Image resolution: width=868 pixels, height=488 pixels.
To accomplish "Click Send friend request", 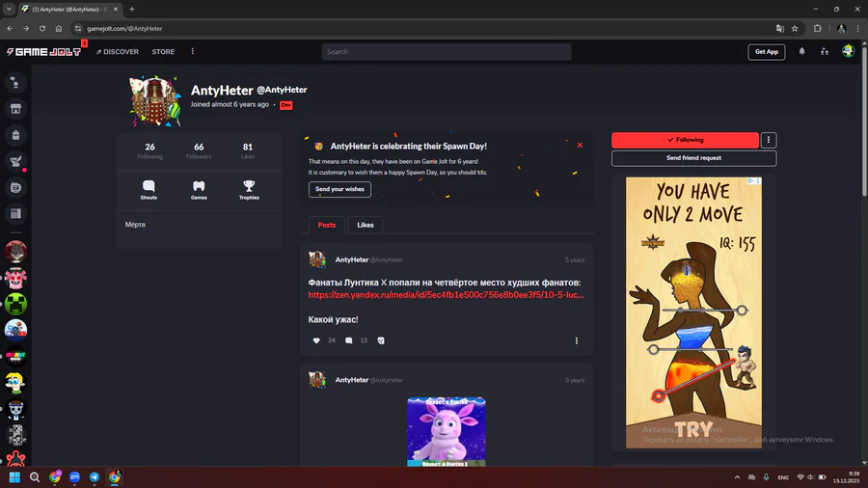I will click(x=693, y=158).
